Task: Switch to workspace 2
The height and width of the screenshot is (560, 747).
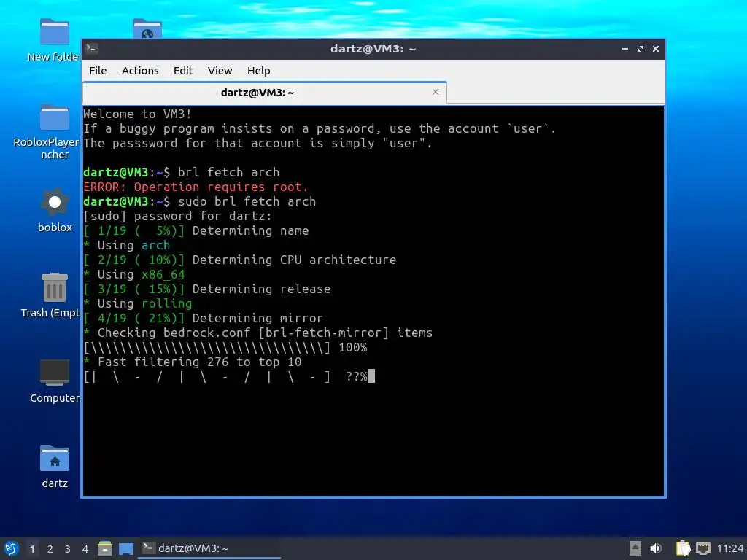Action: 50,549
